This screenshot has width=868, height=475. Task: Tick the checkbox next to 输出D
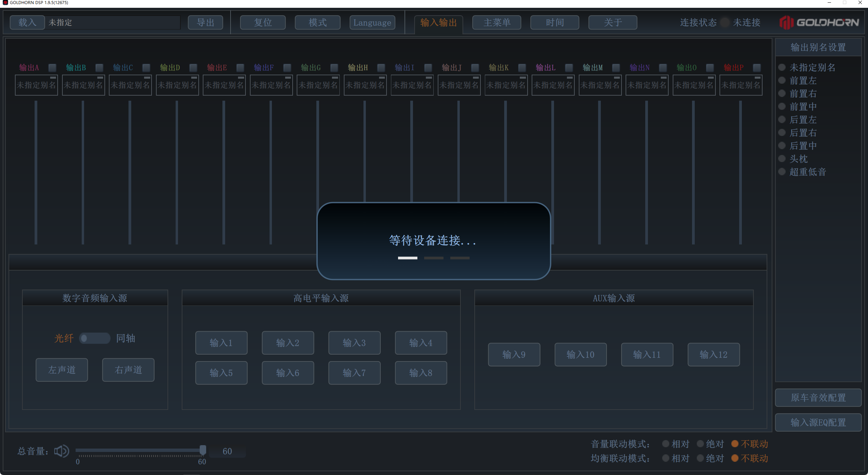click(x=193, y=67)
